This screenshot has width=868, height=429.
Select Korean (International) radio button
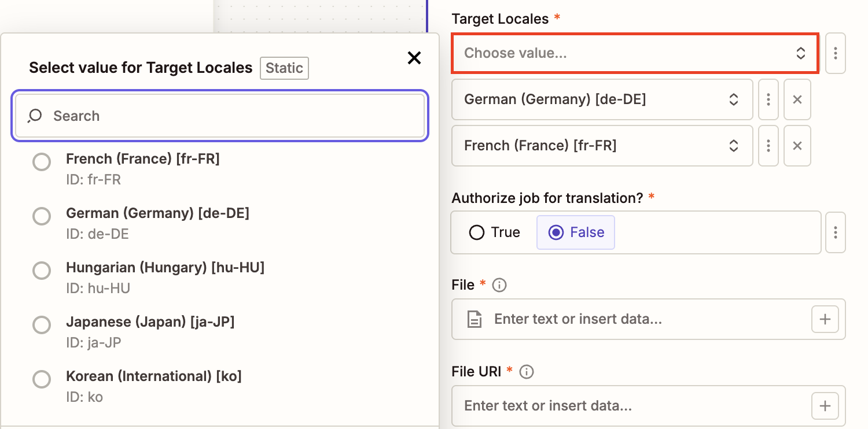[42, 379]
